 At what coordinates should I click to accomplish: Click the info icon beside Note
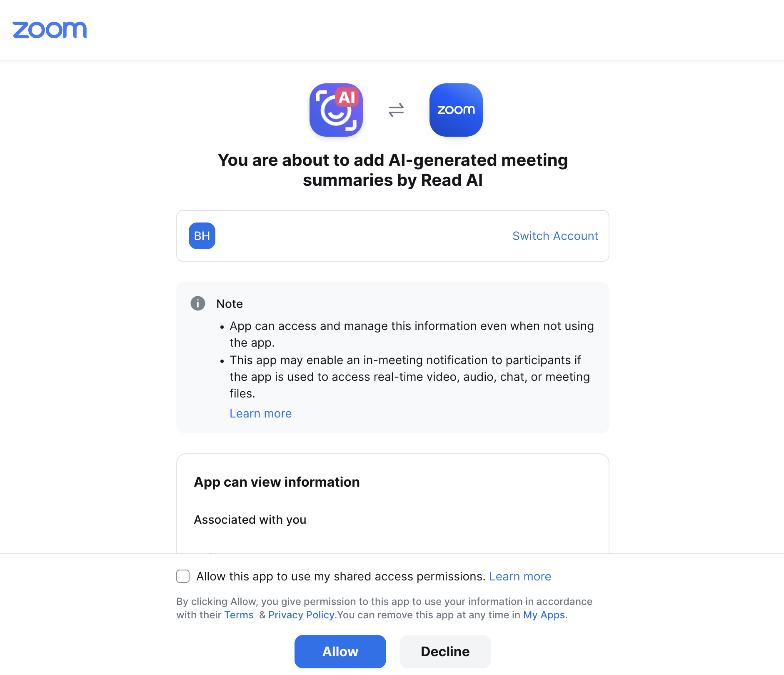(x=198, y=303)
